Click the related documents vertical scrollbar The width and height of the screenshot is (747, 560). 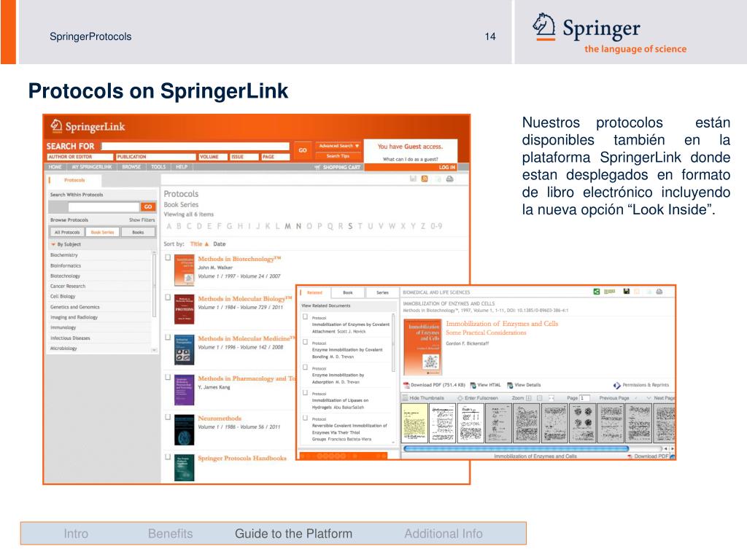pyautogui.click(x=393, y=343)
